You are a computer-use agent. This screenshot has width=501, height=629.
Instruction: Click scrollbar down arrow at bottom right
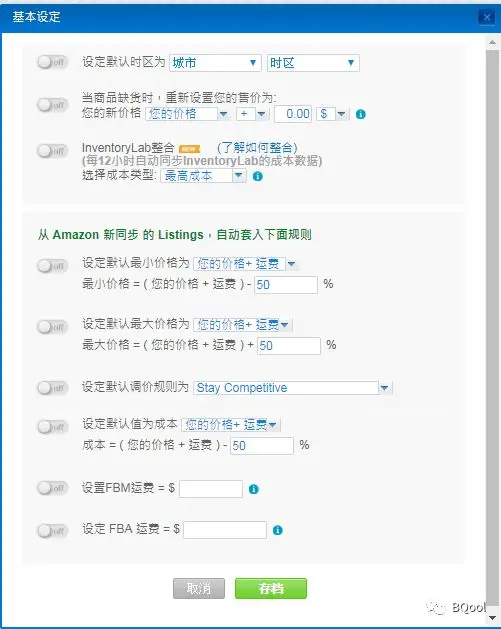tap(492, 618)
